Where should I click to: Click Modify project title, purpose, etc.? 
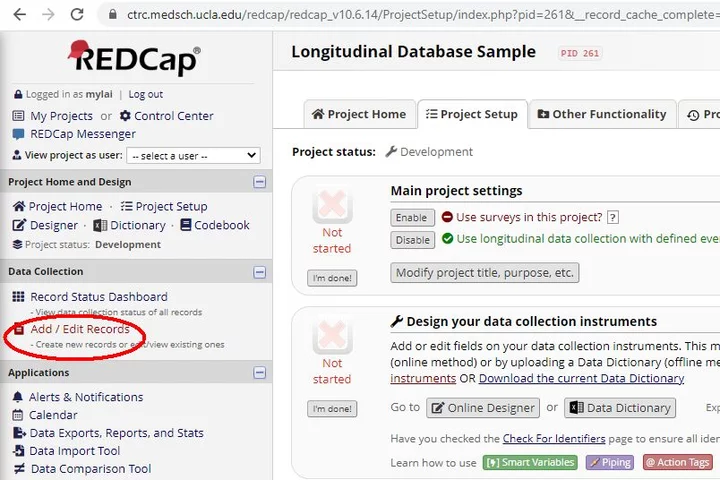pos(484,273)
